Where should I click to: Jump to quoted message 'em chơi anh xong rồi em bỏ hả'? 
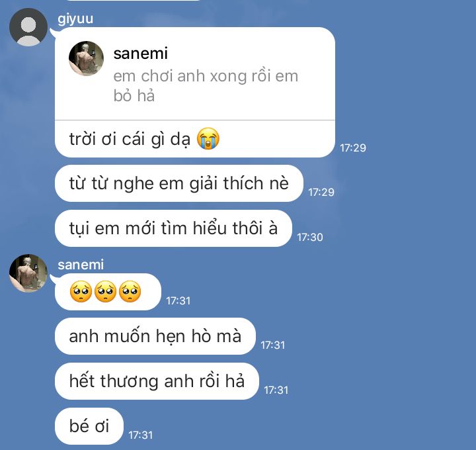[206, 86]
